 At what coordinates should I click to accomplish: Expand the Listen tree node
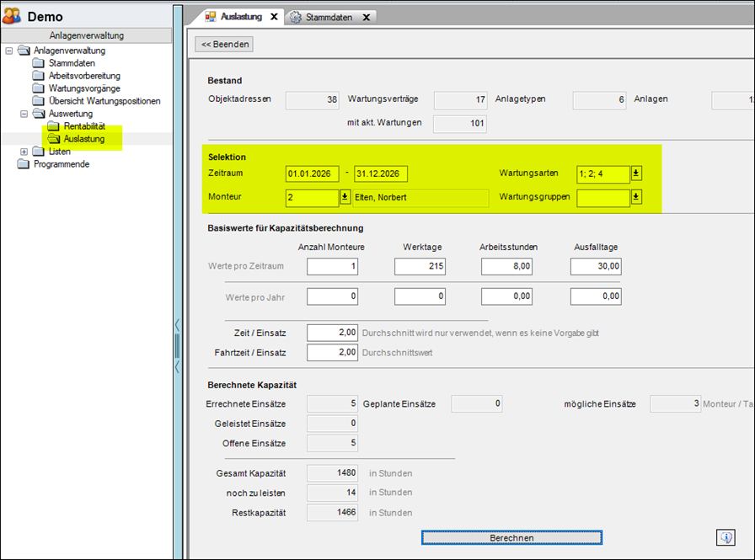[x=24, y=152]
